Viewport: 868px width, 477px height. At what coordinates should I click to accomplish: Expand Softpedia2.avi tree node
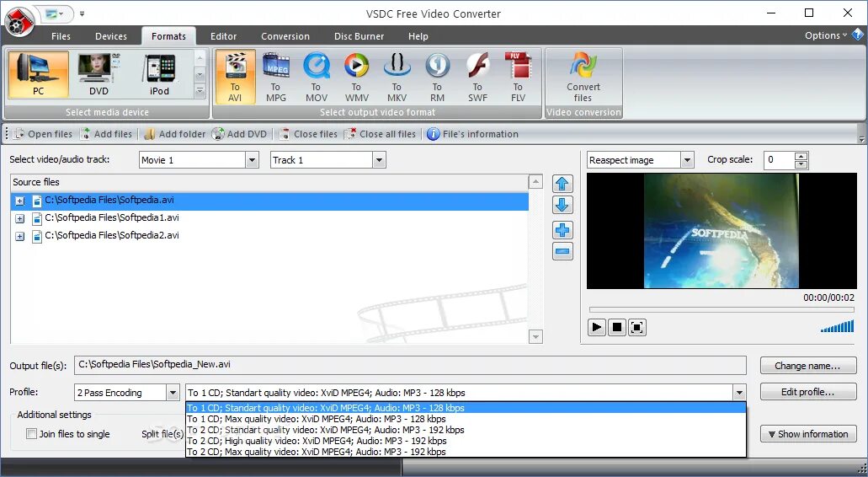[20, 237]
